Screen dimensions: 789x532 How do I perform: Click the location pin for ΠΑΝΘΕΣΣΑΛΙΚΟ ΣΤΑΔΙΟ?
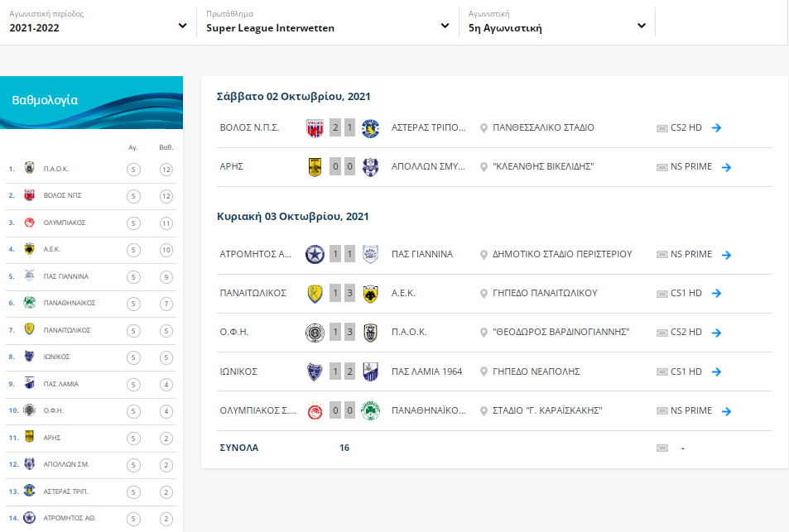484,128
